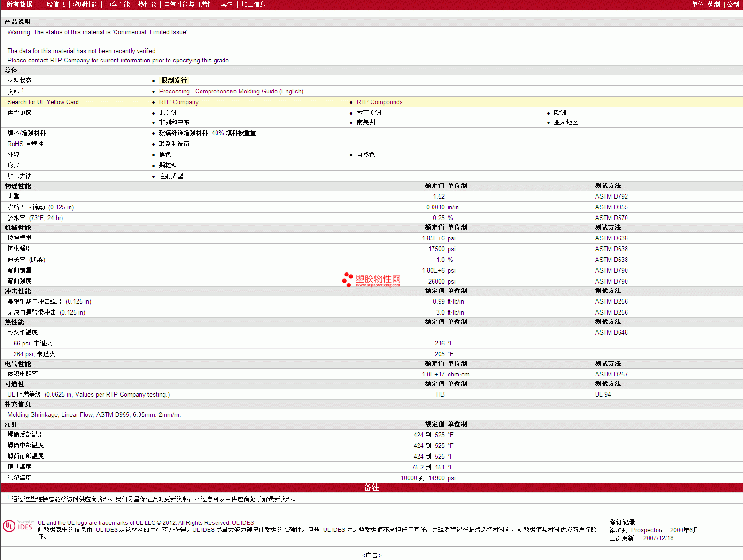Select 英制 units option
This screenshot has height=560, width=743.
(x=714, y=4)
